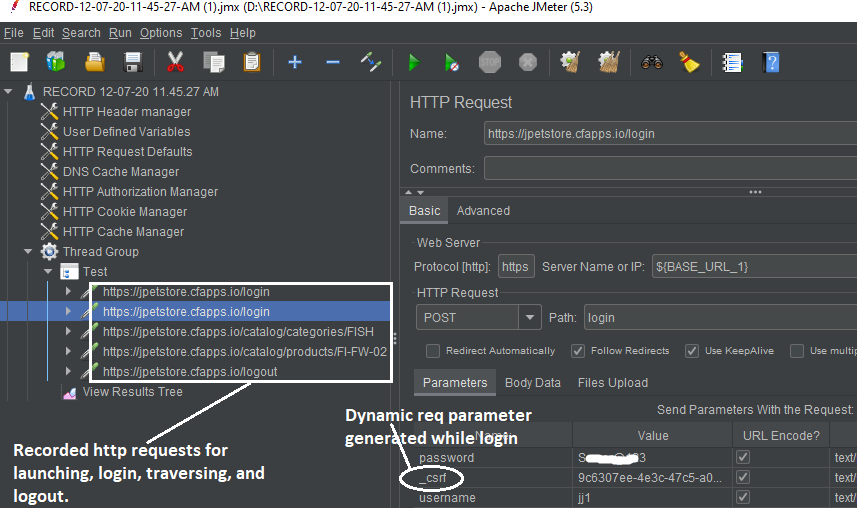Collapse the RECORD test plan root node
Viewport: 857px width, 508px height.
[8, 91]
